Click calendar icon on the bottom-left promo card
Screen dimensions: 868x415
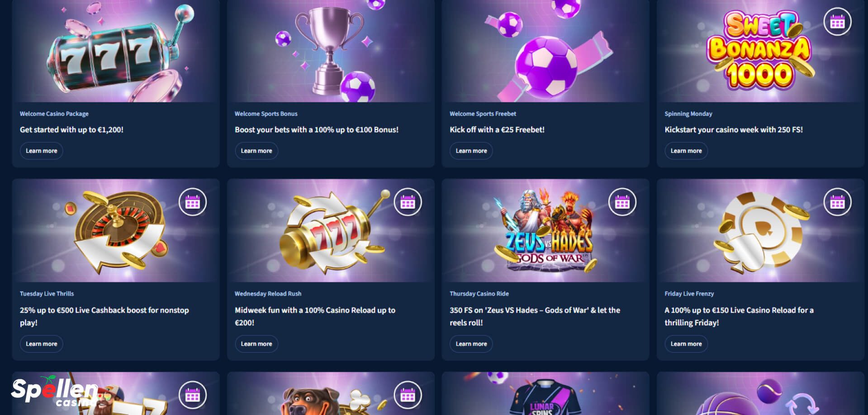tap(193, 395)
